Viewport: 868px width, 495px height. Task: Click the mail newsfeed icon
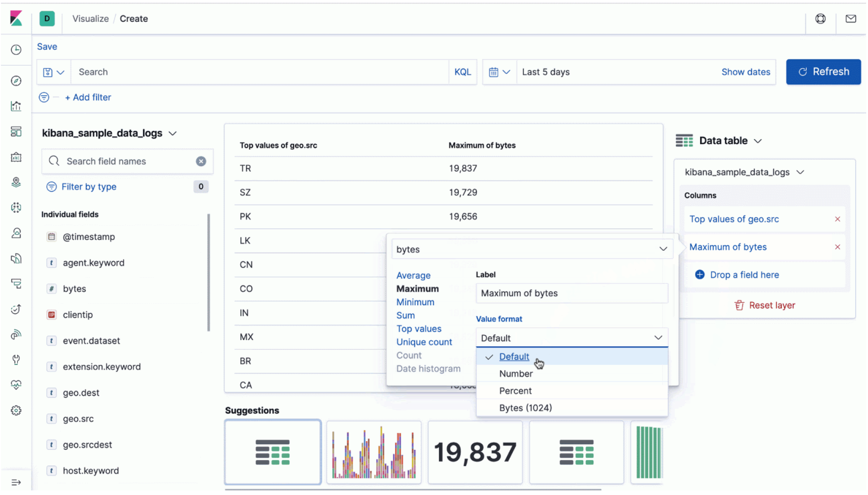[x=850, y=19]
